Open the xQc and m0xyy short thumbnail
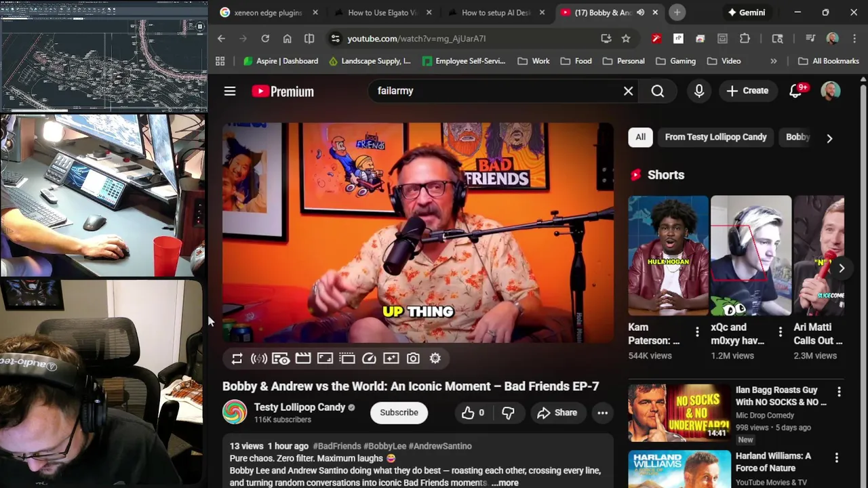 point(751,256)
